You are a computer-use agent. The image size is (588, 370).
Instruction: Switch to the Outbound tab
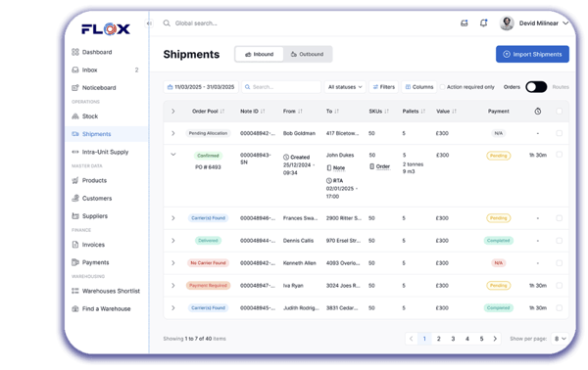pyautogui.click(x=307, y=54)
